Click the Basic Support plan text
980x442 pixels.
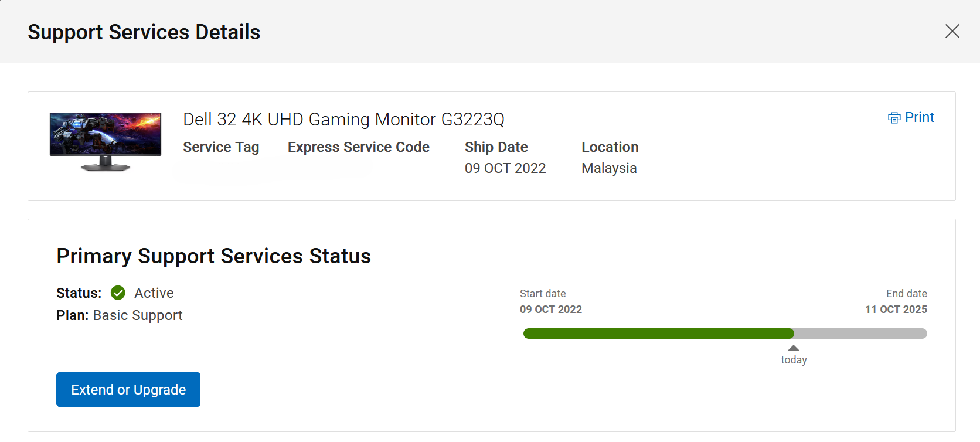pyautogui.click(x=138, y=315)
